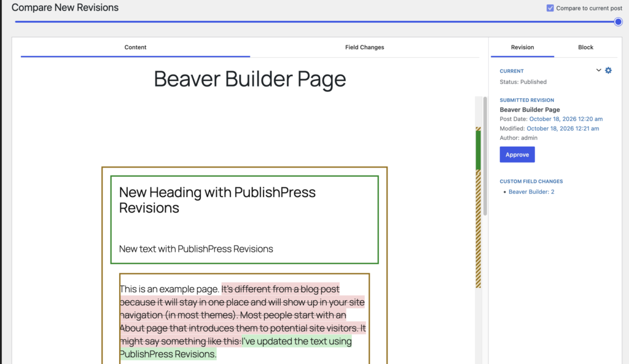Image resolution: width=629 pixels, height=364 pixels.
Task: Click the green inserted text 'I've updated the text using'
Action: pyautogui.click(x=297, y=341)
